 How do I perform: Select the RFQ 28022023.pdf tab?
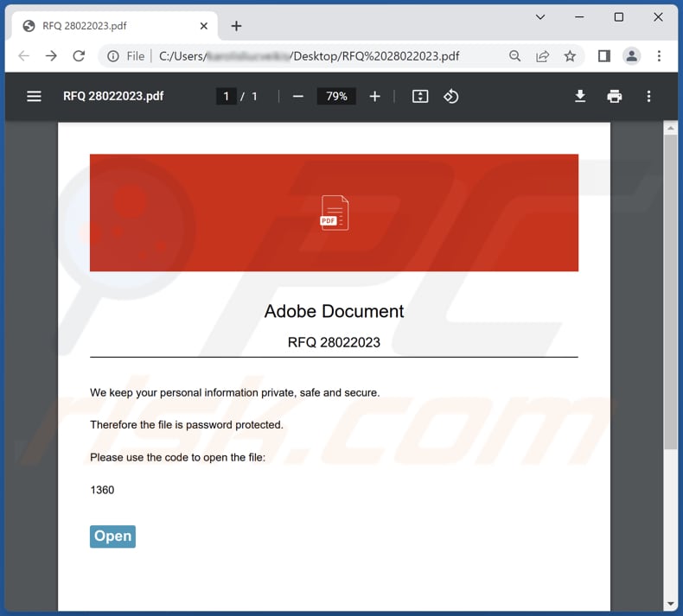tap(116, 26)
